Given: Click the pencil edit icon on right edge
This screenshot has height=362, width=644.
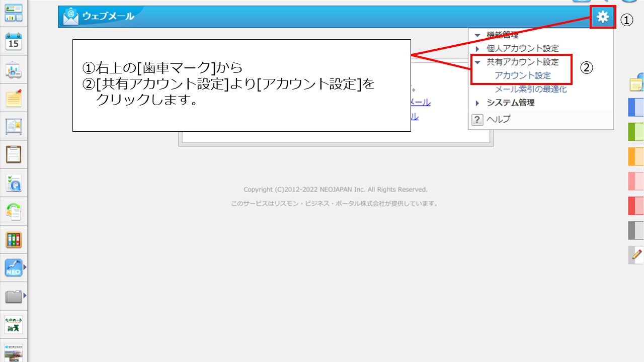Looking at the screenshot, I should (x=636, y=254).
